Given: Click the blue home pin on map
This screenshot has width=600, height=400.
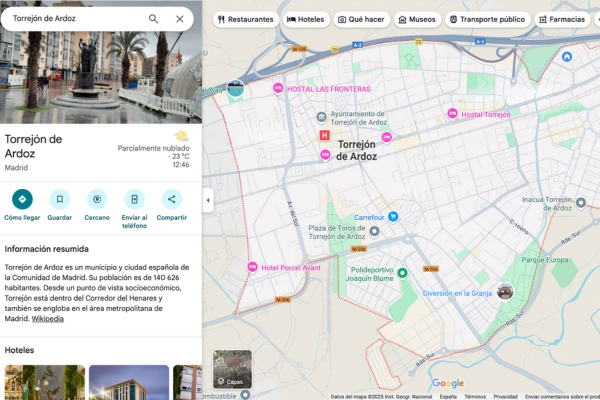Looking at the screenshot, I should coord(567,57).
